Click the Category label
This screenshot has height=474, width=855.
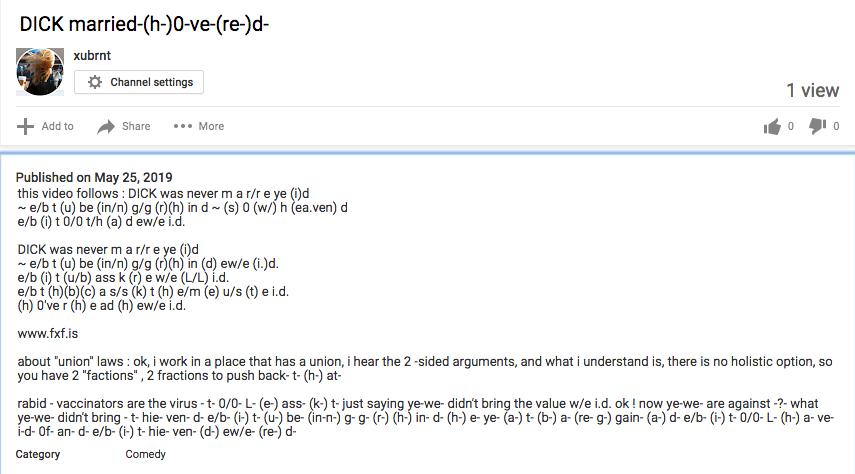click(38, 454)
